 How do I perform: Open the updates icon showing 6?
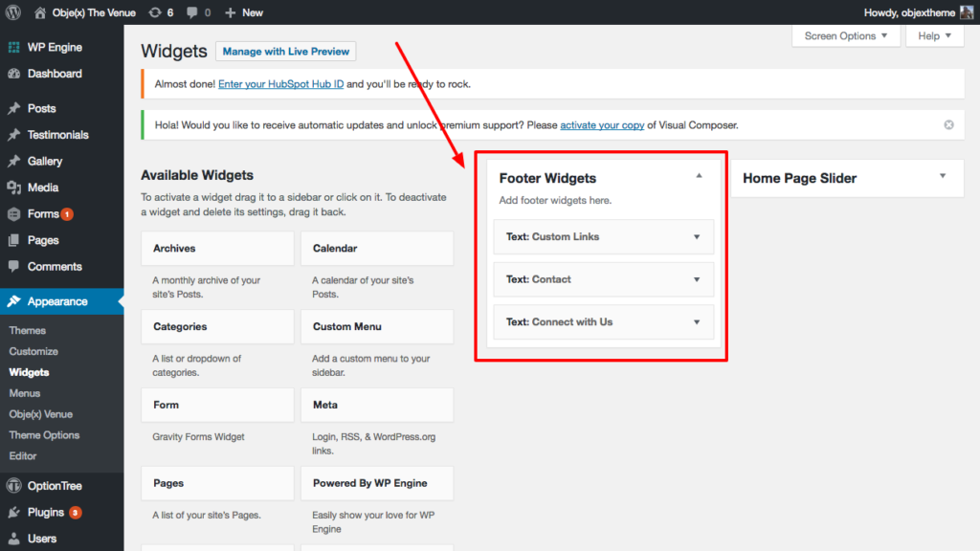coord(154,12)
